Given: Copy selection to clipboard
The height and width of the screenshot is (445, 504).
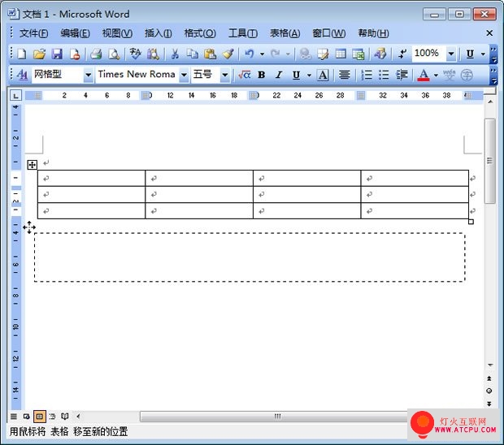Looking at the screenshot, I should 193,54.
